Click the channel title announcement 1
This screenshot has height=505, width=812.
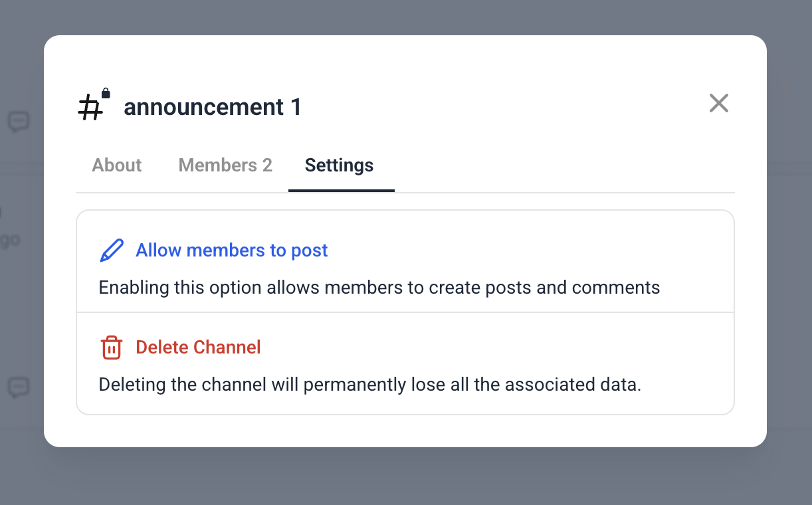[213, 107]
